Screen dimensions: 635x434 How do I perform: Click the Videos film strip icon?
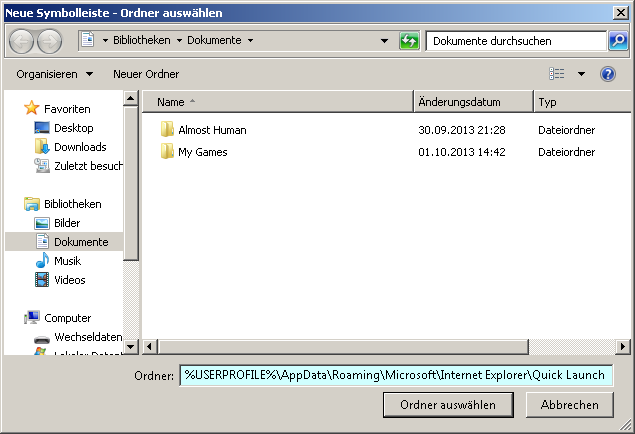42,280
